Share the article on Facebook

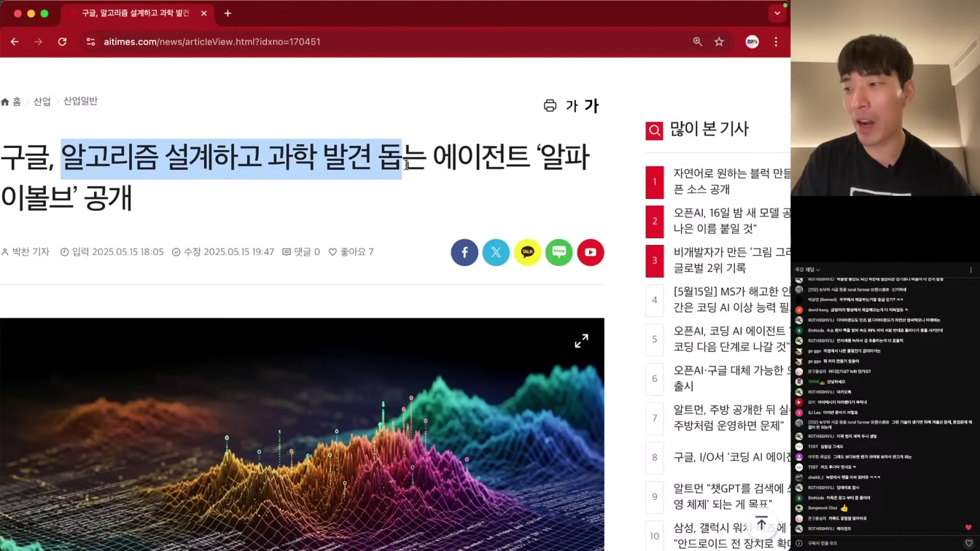[464, 252]
